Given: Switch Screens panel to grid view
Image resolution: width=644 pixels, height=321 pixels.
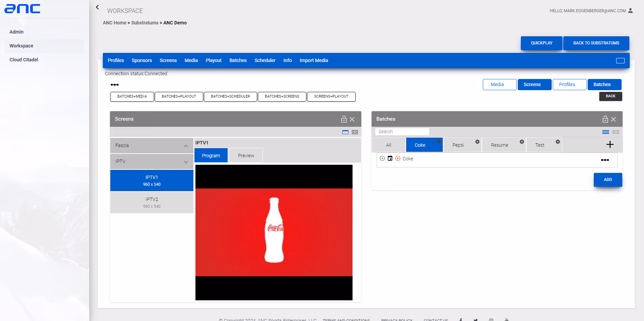Looking at the screenshot, I should coord(355,132).
